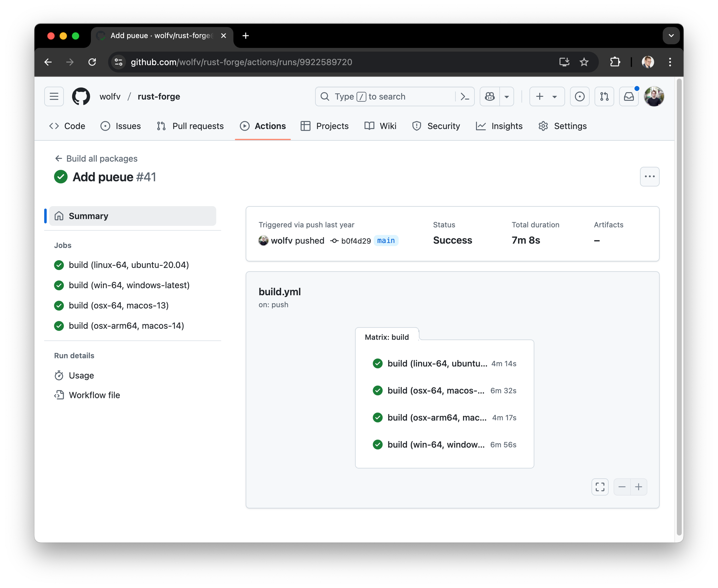Zoom out the workflow graph

tap(622, 487)
